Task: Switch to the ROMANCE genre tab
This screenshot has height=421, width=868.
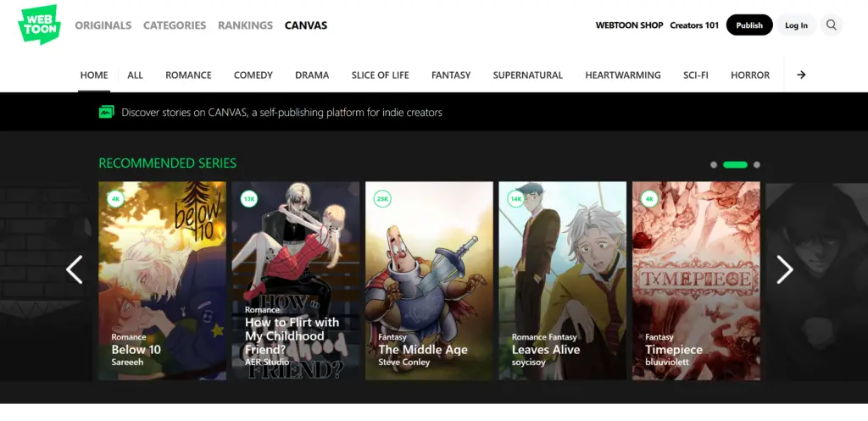Action: tap(188, 75)
